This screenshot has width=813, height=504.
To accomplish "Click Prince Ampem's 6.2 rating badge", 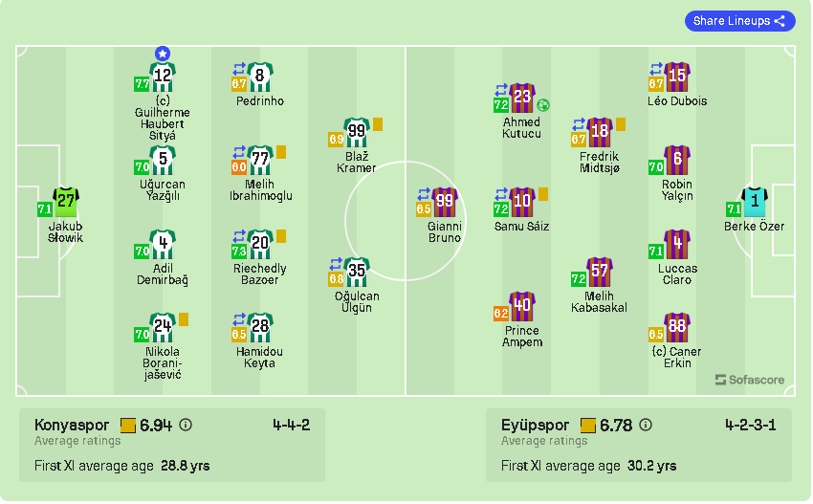I will coord(500,314).
